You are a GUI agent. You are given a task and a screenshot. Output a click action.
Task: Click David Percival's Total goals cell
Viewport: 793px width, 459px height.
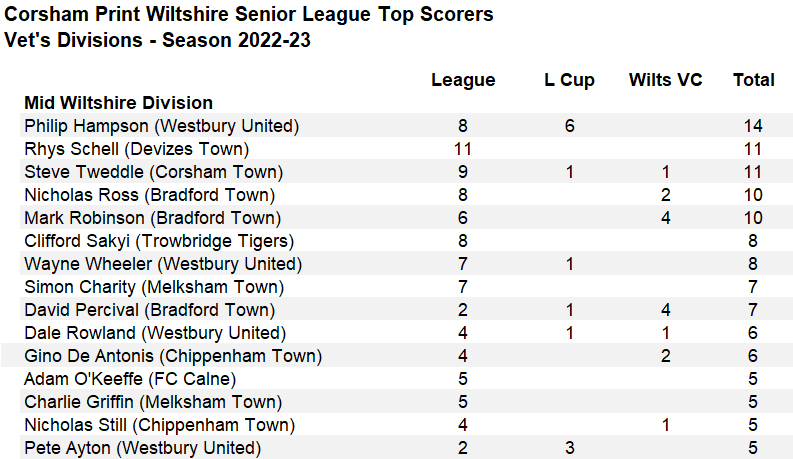[x=754, y=310]
